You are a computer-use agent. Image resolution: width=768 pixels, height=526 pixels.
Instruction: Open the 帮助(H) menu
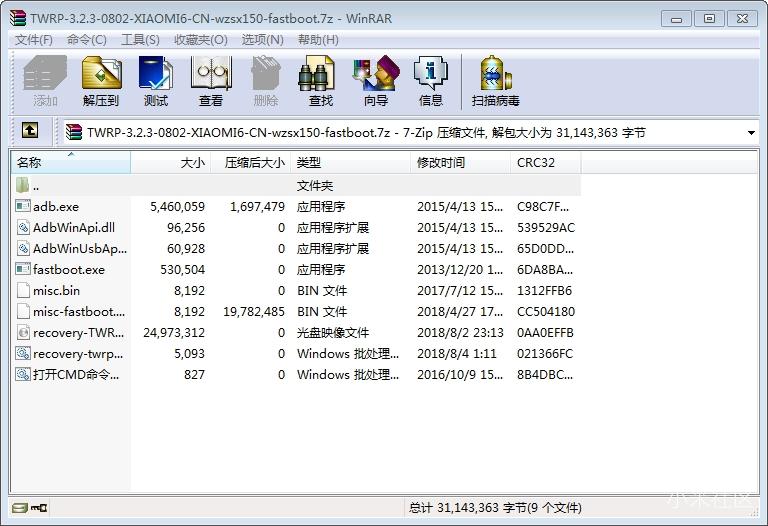click(318, 40)
